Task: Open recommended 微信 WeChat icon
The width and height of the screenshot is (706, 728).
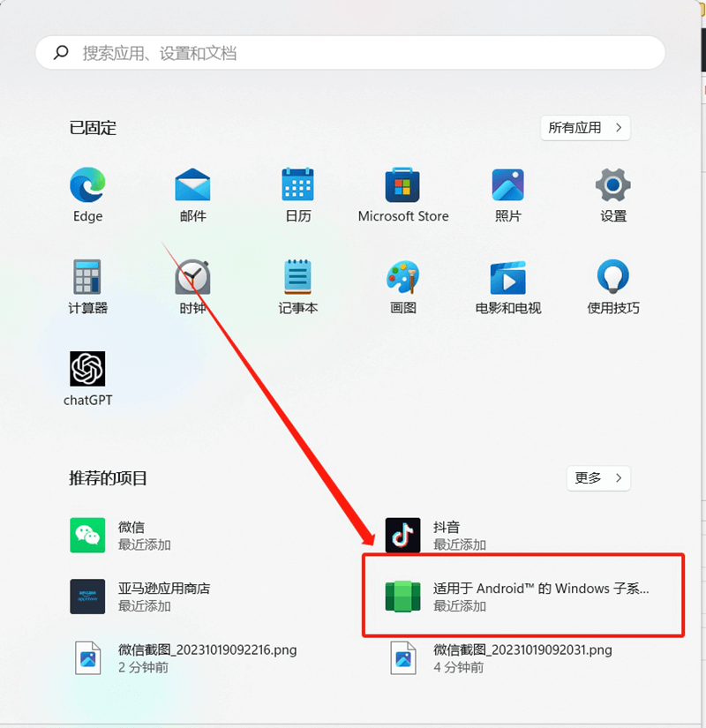Action: 87,536
